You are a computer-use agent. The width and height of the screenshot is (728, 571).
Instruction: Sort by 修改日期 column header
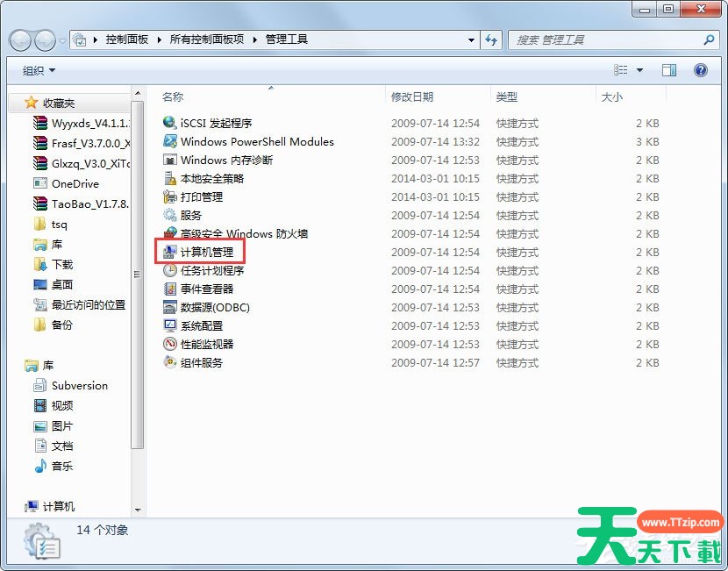click(412, 96)
